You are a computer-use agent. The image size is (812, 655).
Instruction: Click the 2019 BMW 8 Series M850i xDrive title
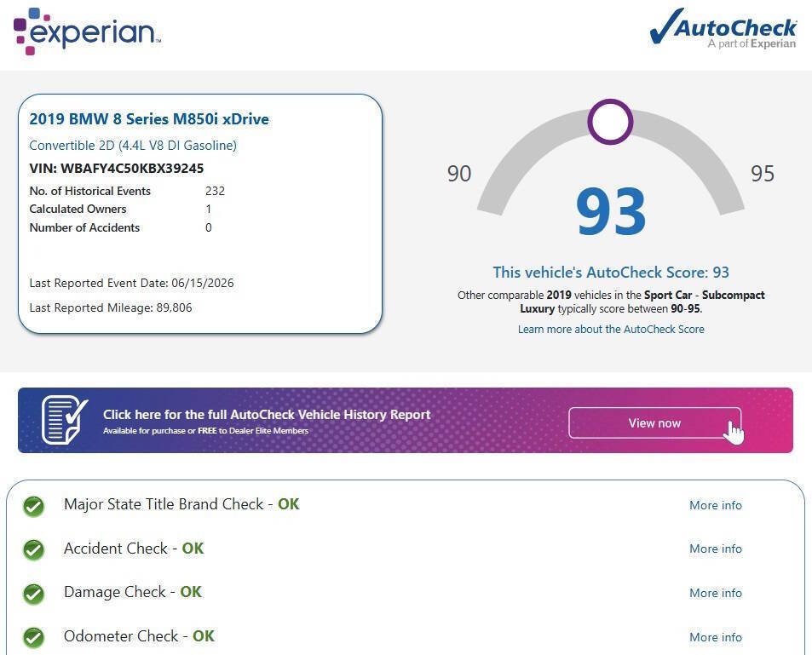[149, 119]
